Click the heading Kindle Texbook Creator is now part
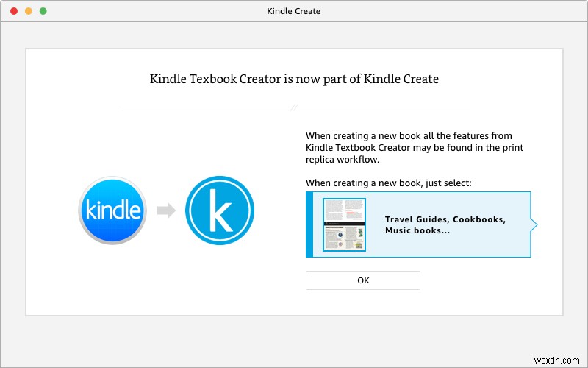 [294, 79]
